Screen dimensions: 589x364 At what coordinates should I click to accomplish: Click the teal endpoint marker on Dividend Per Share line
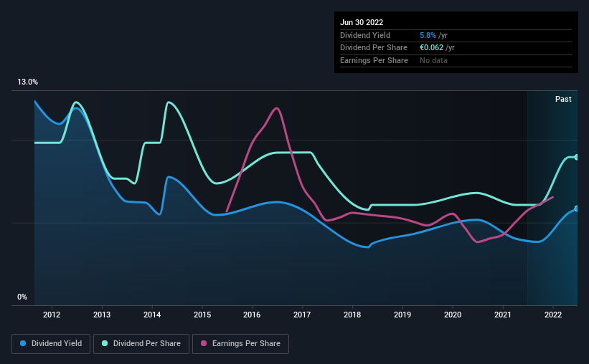[x=576, y=157]
